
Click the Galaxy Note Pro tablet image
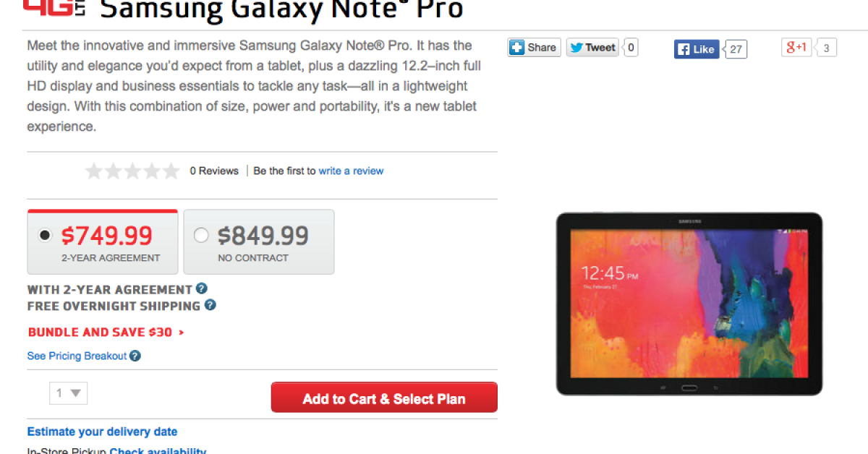689,304
